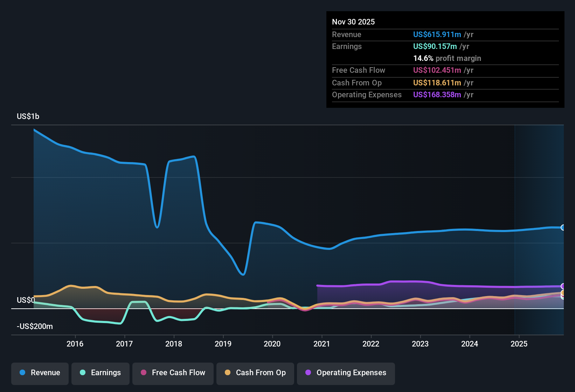Toggle visibility of the Revenue series
The width and height of the screenshot is (575, 392).
click(40, 373)
